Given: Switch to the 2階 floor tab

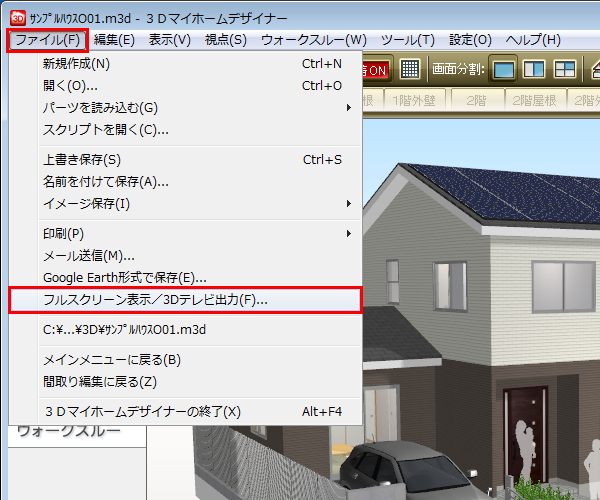Looking at the screenshot, I should tap(480, 99).
